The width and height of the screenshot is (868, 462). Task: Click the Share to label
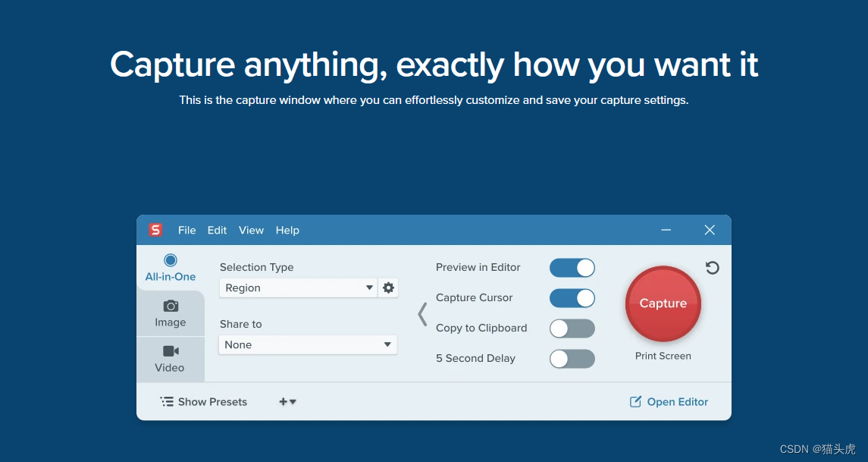tap(241, 324)
